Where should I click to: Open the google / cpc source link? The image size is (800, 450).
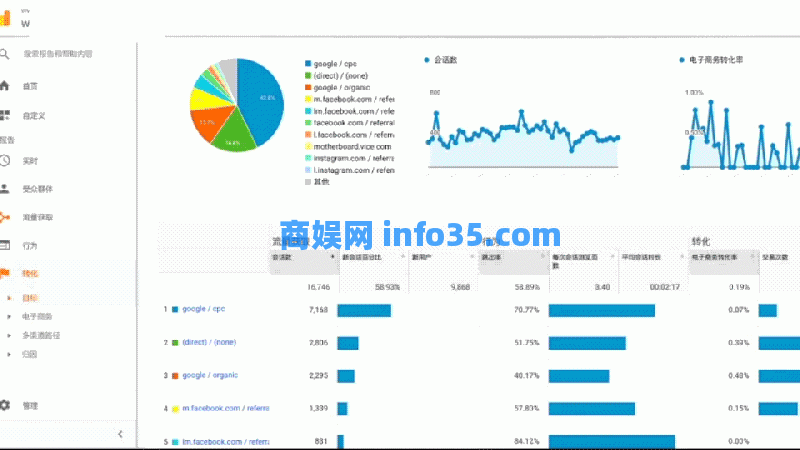coord(204,309)
